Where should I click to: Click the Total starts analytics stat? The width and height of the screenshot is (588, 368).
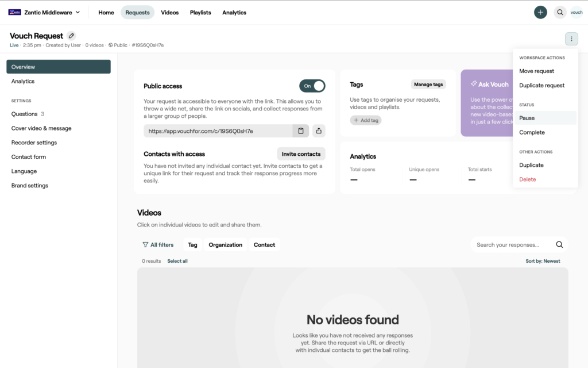click(479, 175)
